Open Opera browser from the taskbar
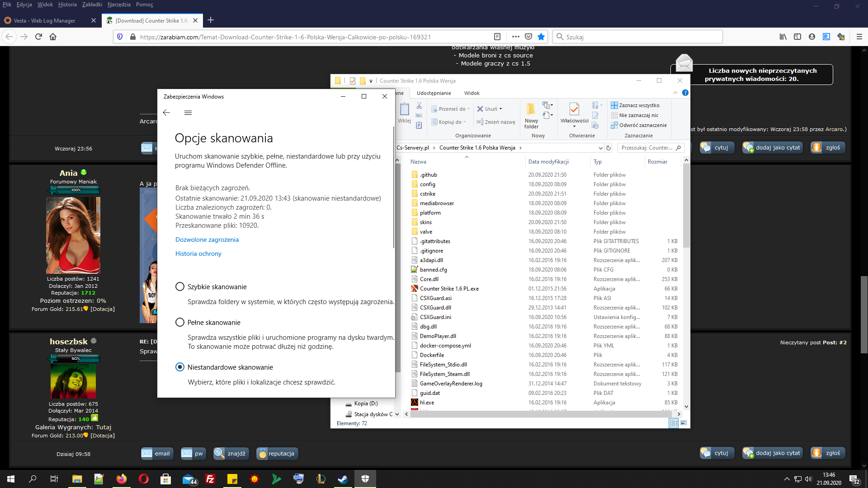This screenshot has height=488, width=868. coord(144,479)
